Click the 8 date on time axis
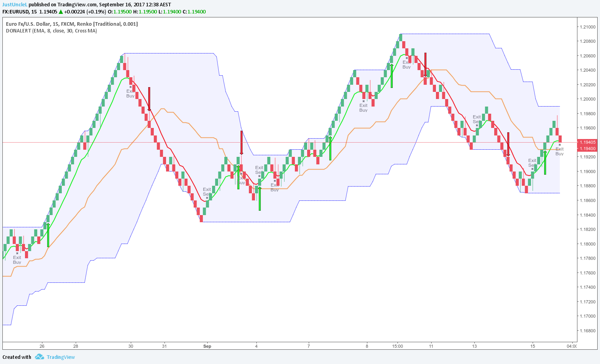 click(x=367, y=346)
